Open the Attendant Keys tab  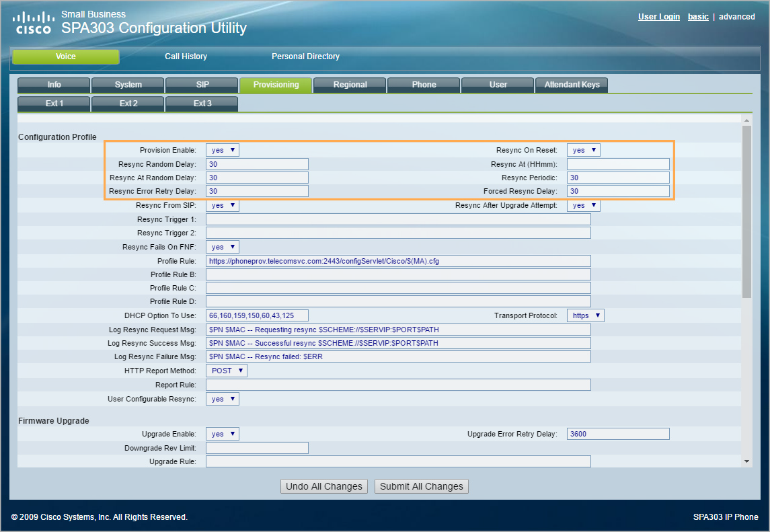(572, 85)
